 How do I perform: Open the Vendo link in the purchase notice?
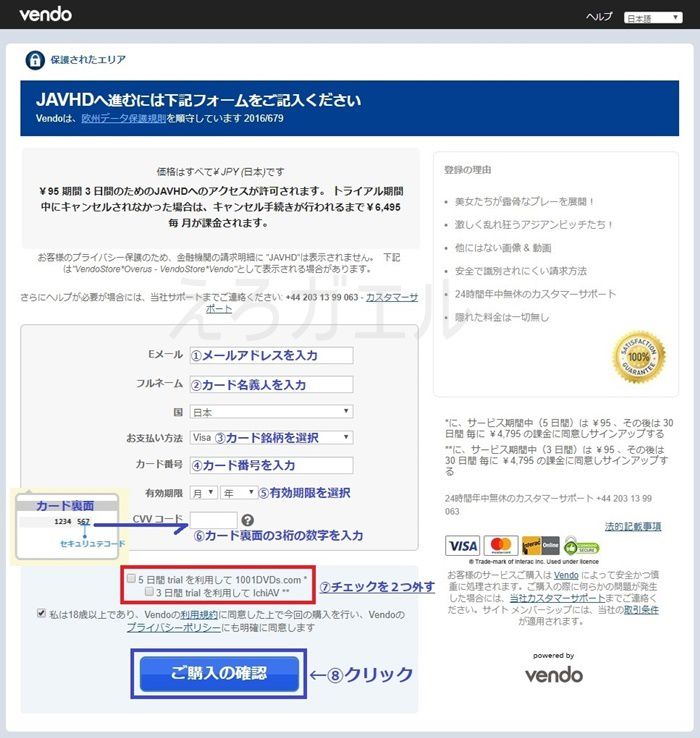(x=566, y=575)
